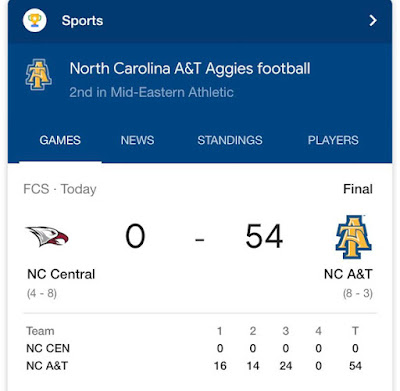Click the NC Central team name
Image resolution: width=400 pixels, height=391 pixels.
click(61, 274)
